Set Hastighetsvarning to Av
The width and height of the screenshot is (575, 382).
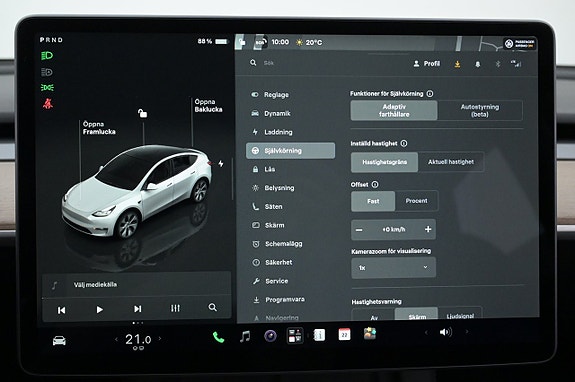pyautogui.click(x=374, y=315)
